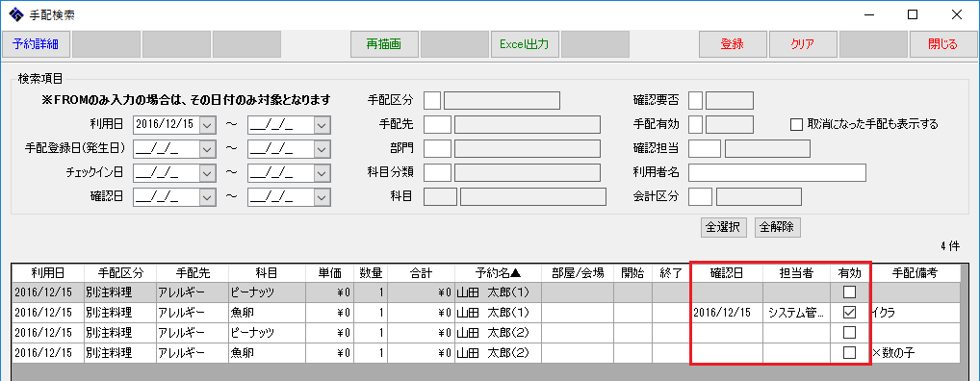Click into the 利用者名 text field
This screenshot has height=381, width=980.
(777, 172)
